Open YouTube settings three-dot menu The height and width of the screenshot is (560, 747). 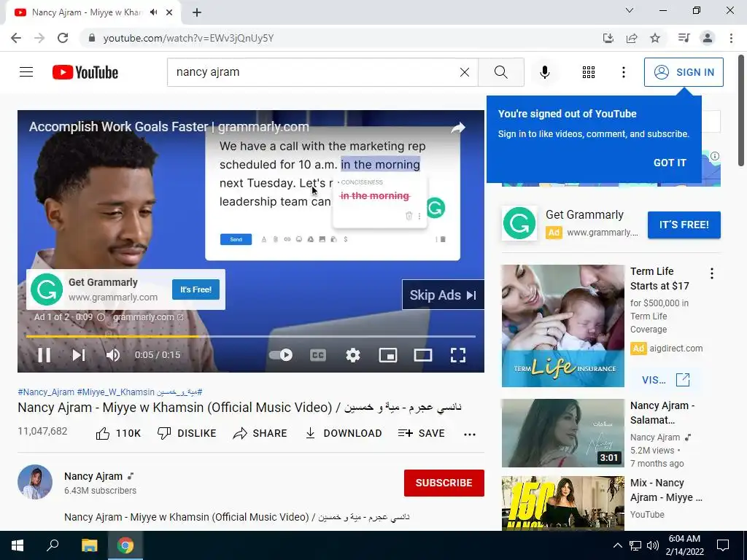coord(624,72)
